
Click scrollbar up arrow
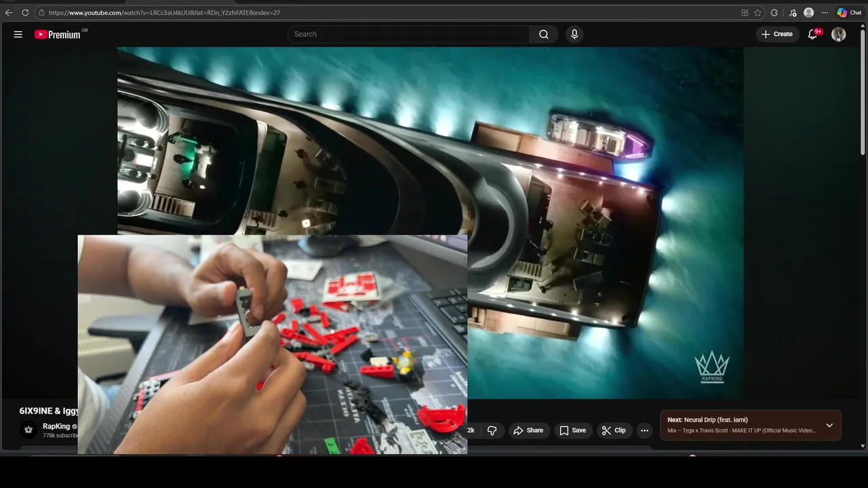(x=863, y=26)
